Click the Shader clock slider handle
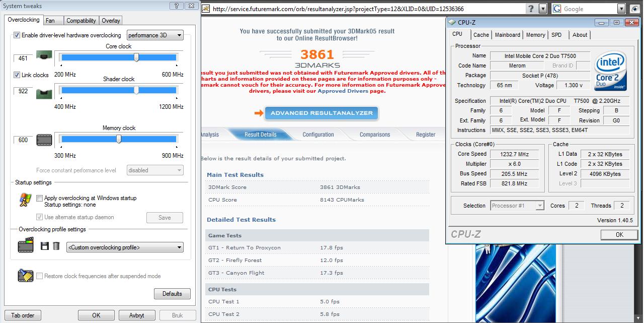Screen dimensions: 644x323 click(x=136, y=90)
